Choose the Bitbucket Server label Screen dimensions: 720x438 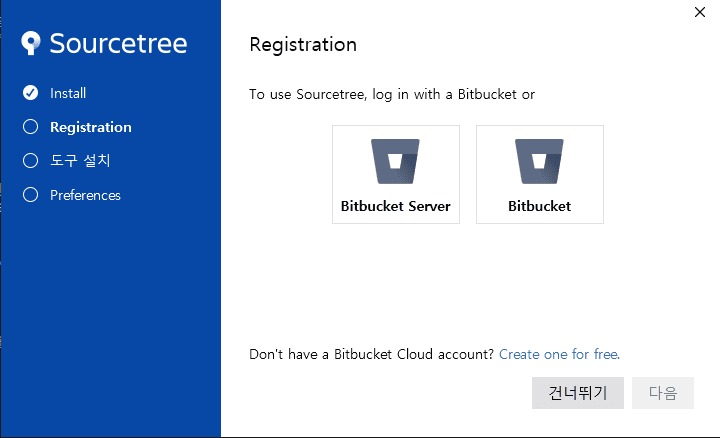tap(395, 206)
